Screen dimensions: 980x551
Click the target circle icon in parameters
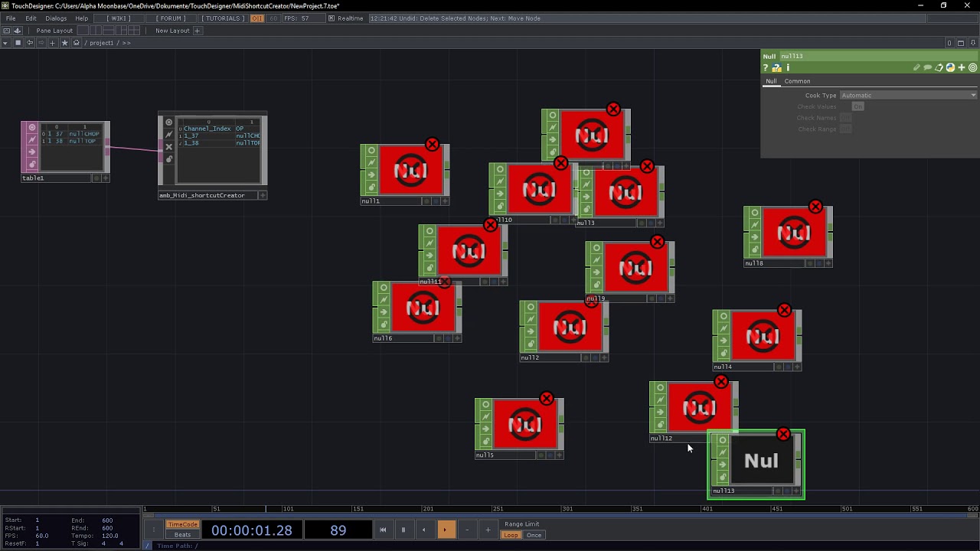pyautogui.click(x=973, y=68)
